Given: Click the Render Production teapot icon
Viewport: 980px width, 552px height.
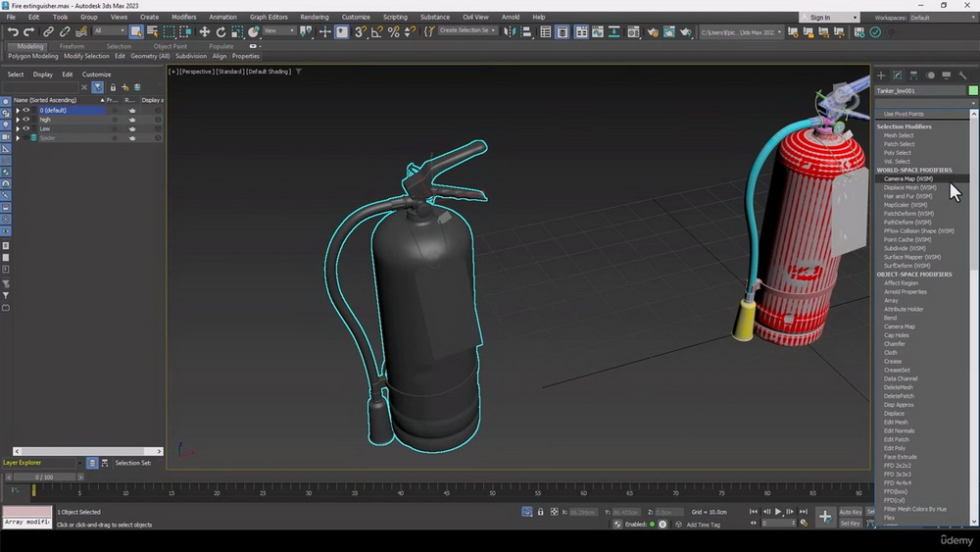Looking at the screenshot, I should [x=686, y=32].
